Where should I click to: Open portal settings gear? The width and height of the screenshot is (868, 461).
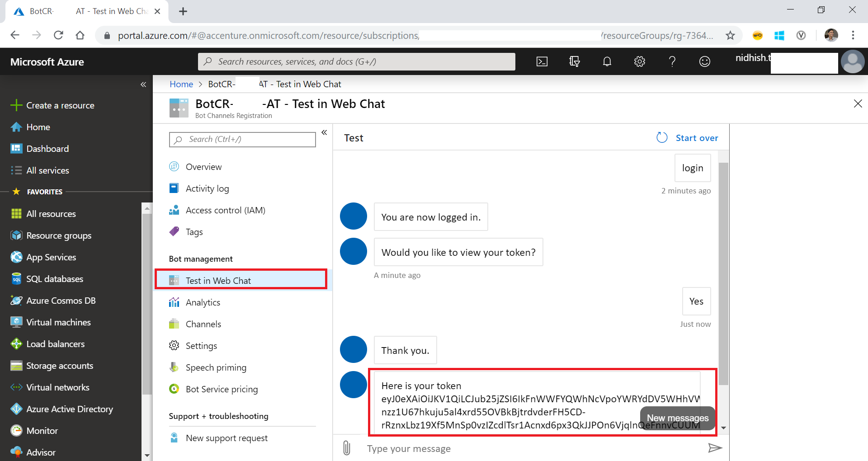(x=639, y=61)
